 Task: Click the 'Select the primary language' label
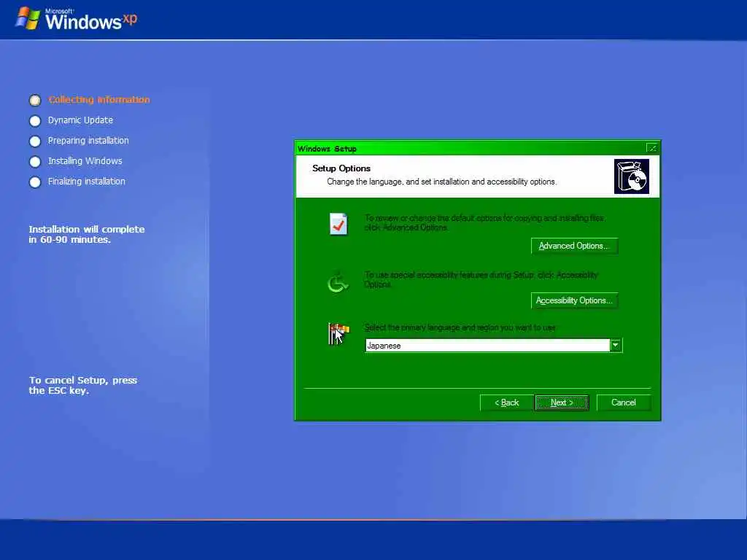point(460,327)
